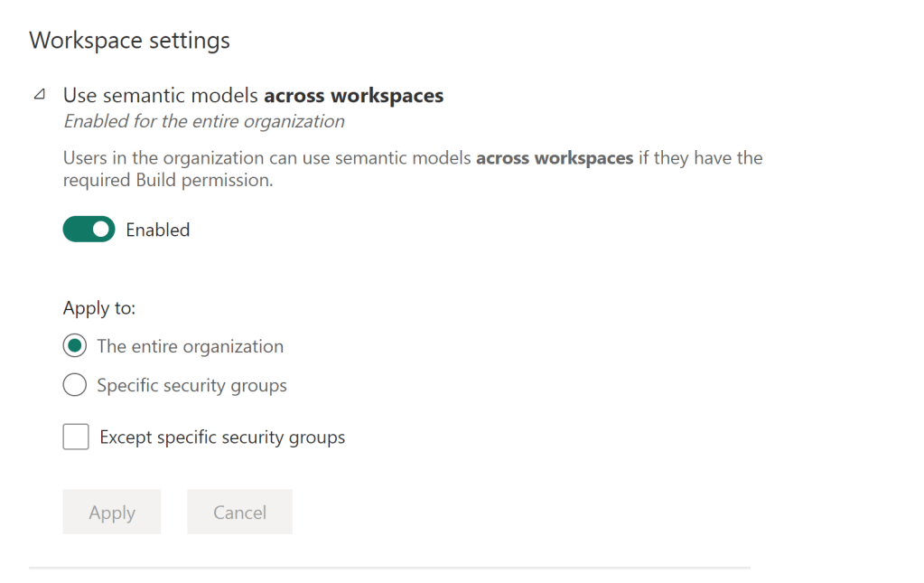Click the italic "Enabled for the entire organization" status
The height and width of the screenshot is (583, 924).
click(x=203, y=121)
